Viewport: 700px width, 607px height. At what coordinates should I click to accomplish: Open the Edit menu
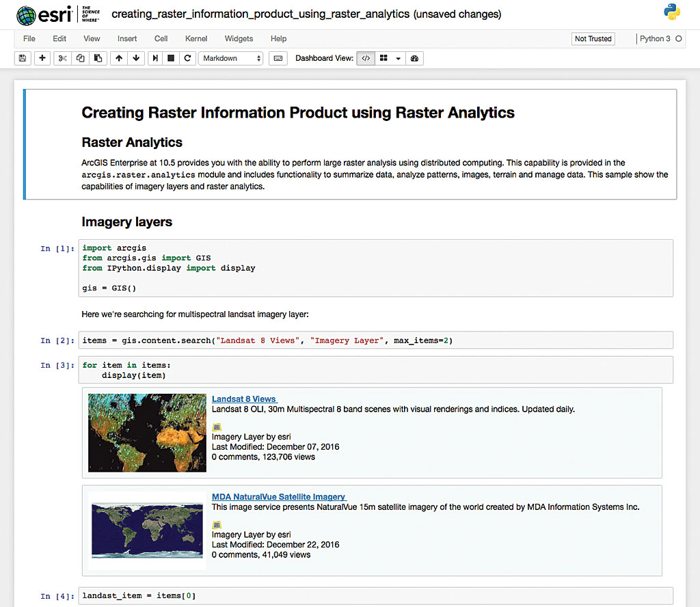(59, 39)
